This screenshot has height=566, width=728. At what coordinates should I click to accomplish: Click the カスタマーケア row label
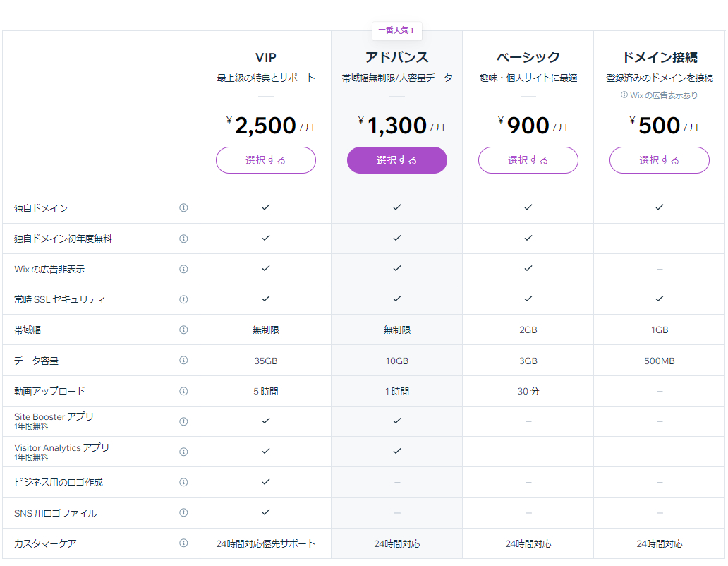click(45, 543)
